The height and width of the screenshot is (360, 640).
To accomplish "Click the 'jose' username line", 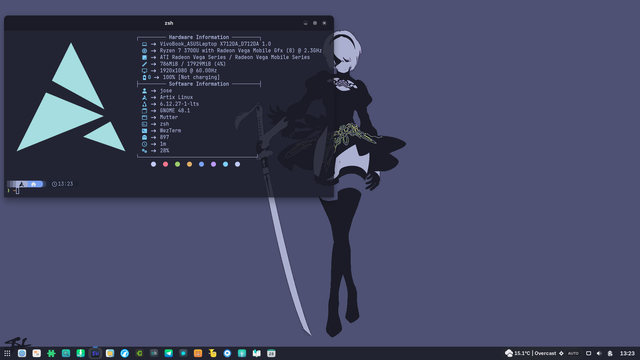I will click(x=166, y=91).
